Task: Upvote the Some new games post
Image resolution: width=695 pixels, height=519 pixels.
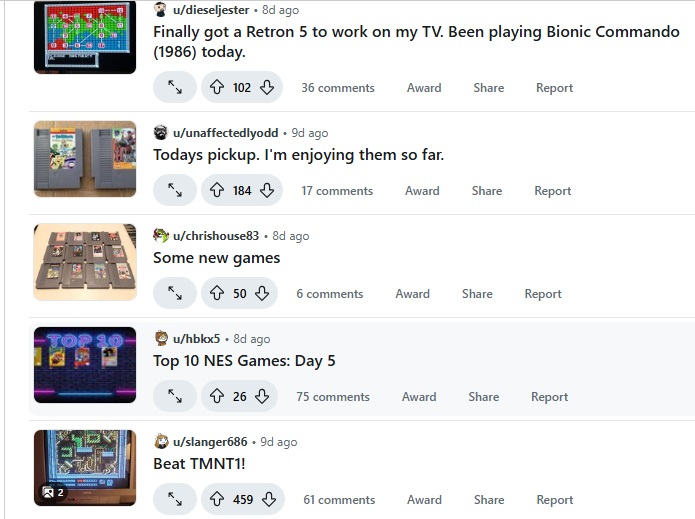Action: [217, 293]
